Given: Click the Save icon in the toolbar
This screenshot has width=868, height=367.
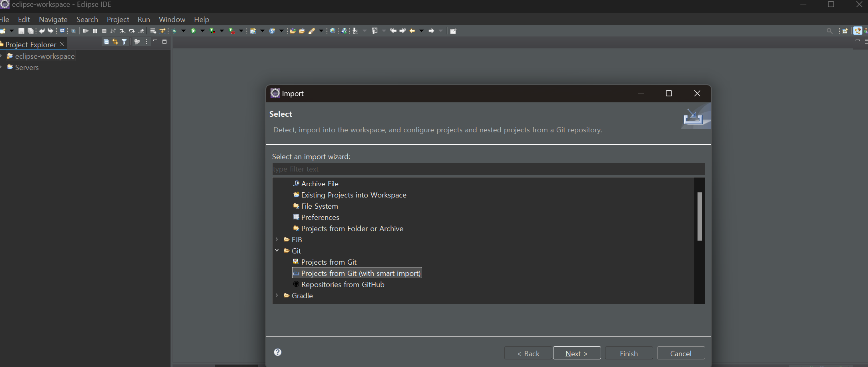Looking at the screenshot, I should point(21,31).
